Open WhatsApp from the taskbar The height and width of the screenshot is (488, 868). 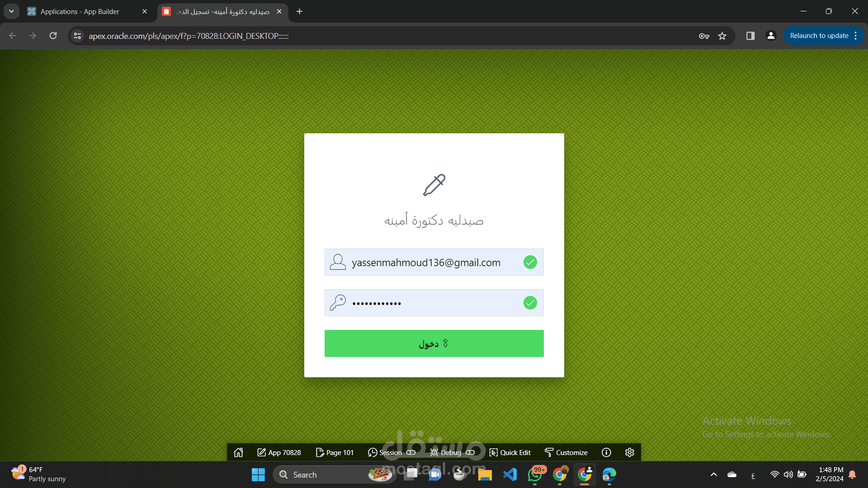click(535, 474)
